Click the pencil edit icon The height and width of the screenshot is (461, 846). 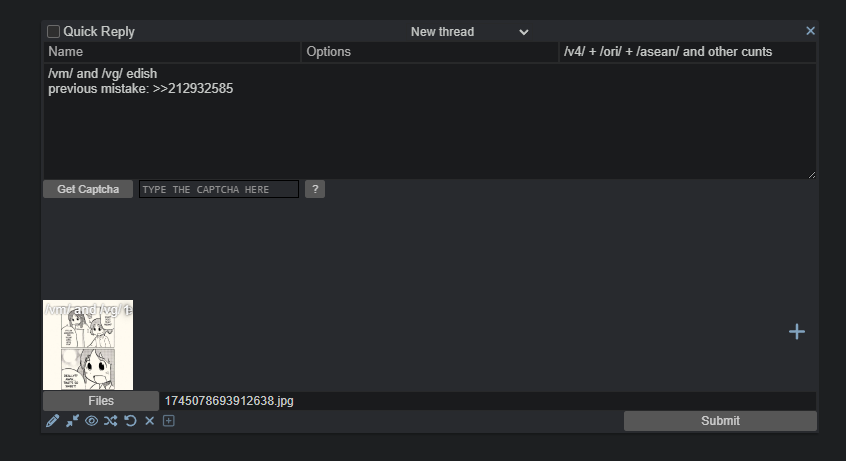[x=52, y=421]
